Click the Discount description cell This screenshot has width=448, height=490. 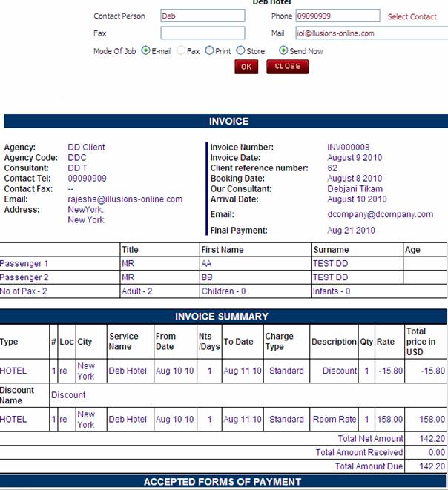(x=334, y=371)
